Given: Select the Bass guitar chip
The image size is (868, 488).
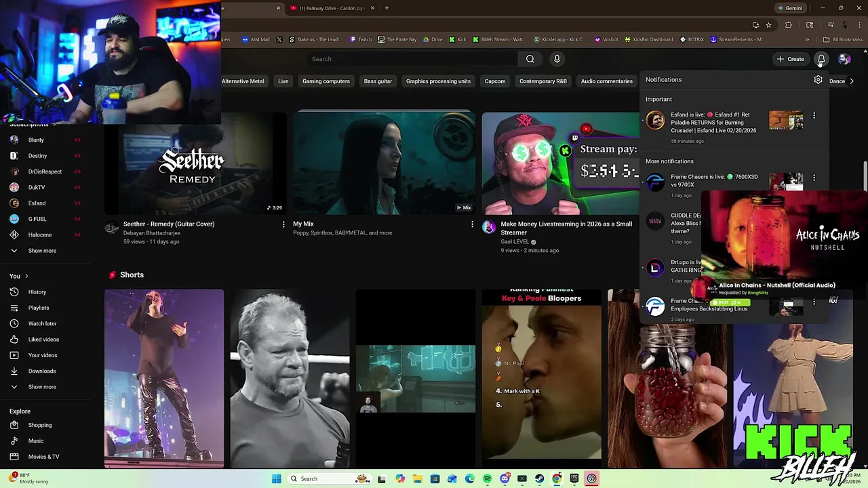Looking at the screenshot, I should (x=378, y=81).
